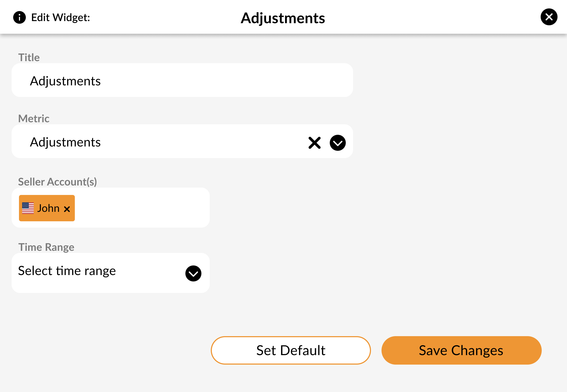Viewport: 567px width, 392px height.
Task: Click the Metric field label
Action: [34, 119]
